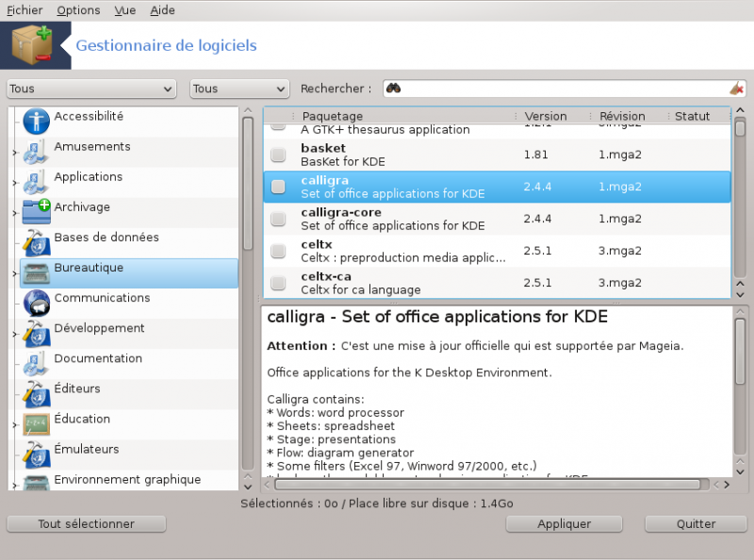Expand the Bureautique category
Viewport: 754px width, 560px height.
click(15, 273)
